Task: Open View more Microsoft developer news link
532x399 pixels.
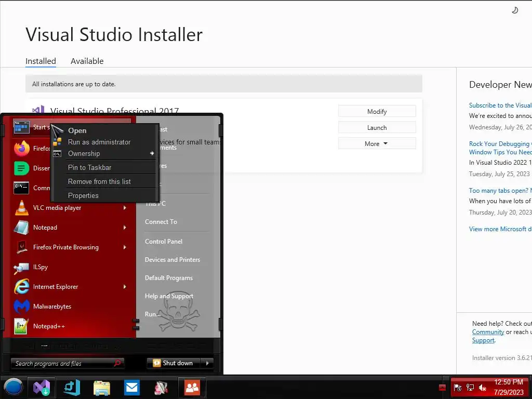Action: pyautogui.click(x=500, y=229)
